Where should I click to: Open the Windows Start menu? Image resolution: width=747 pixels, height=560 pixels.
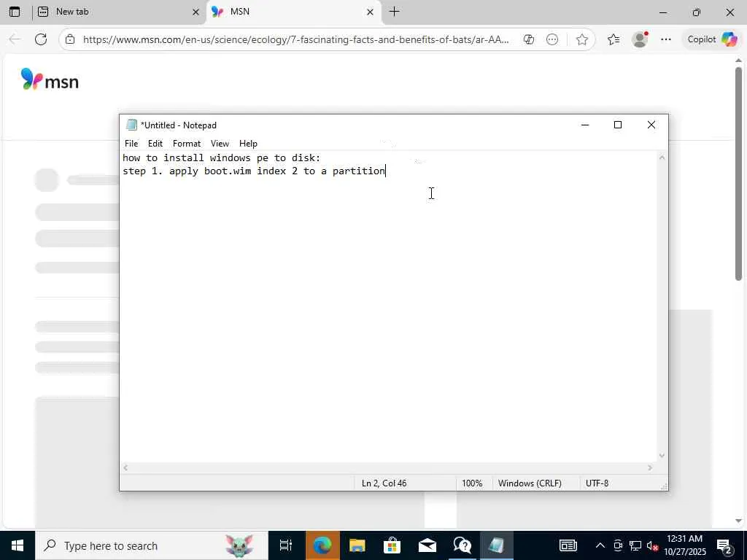tap(18, 545)
